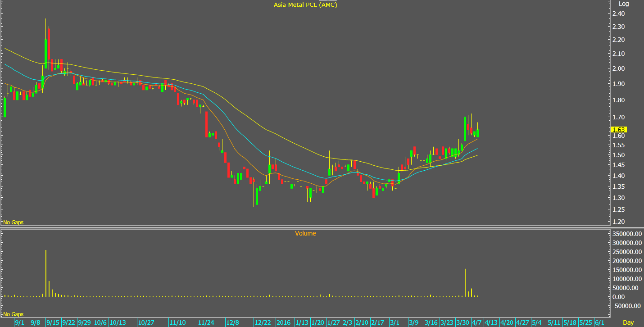This screenshot has height=327, width=644.
Task: Click the 3/16 date label
Action: tap(431, 323)
